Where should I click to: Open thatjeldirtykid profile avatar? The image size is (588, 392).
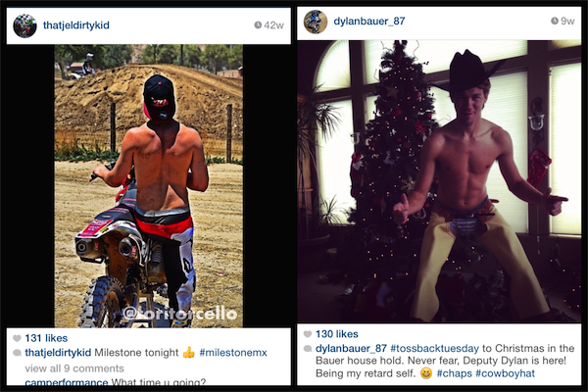point(24,25)
